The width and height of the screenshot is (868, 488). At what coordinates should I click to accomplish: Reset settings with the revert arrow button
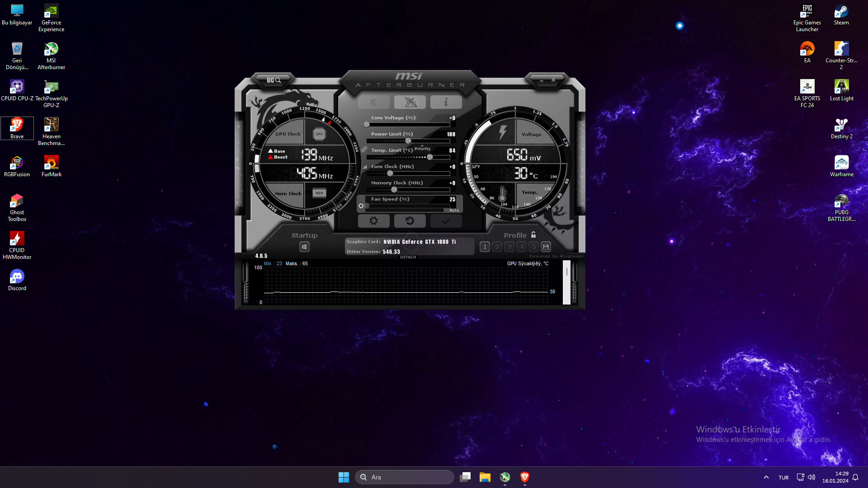(x=410, y=221)
